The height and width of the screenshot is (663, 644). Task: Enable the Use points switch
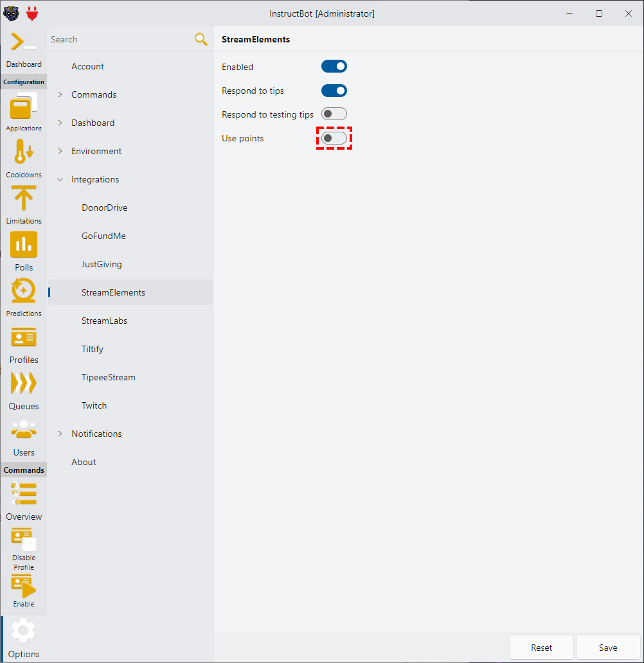pyautogui.click(x=334, y=138)
